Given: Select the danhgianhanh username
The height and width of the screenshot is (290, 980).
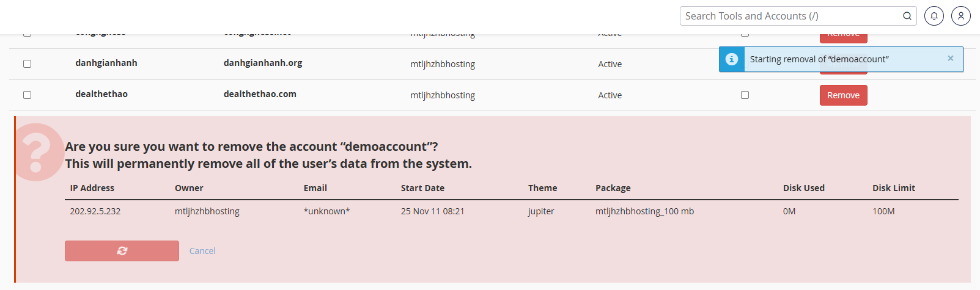Looking at the screenshot, I should 106,63.
